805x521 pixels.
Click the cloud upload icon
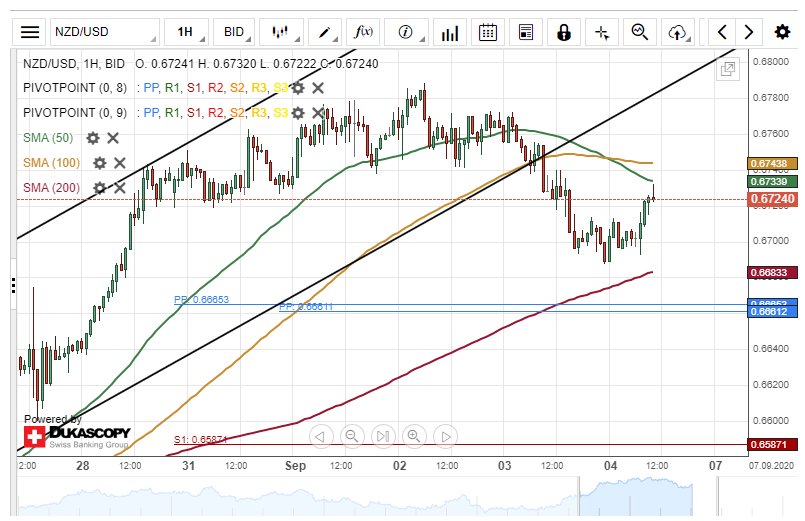[x=677, y=32]
